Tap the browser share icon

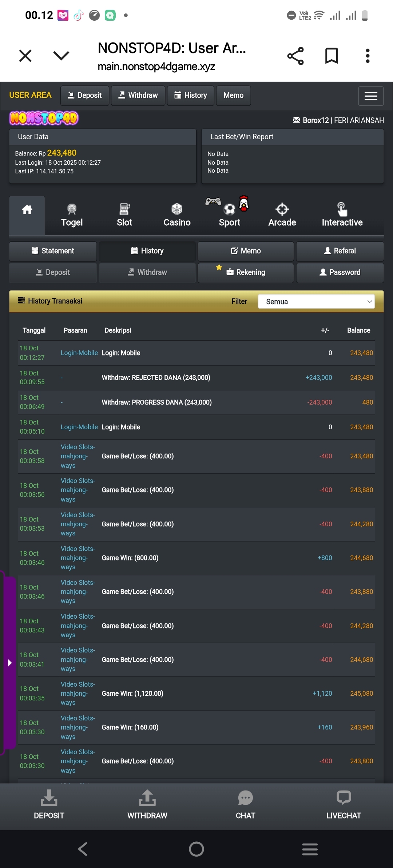[x=295, y=56]
